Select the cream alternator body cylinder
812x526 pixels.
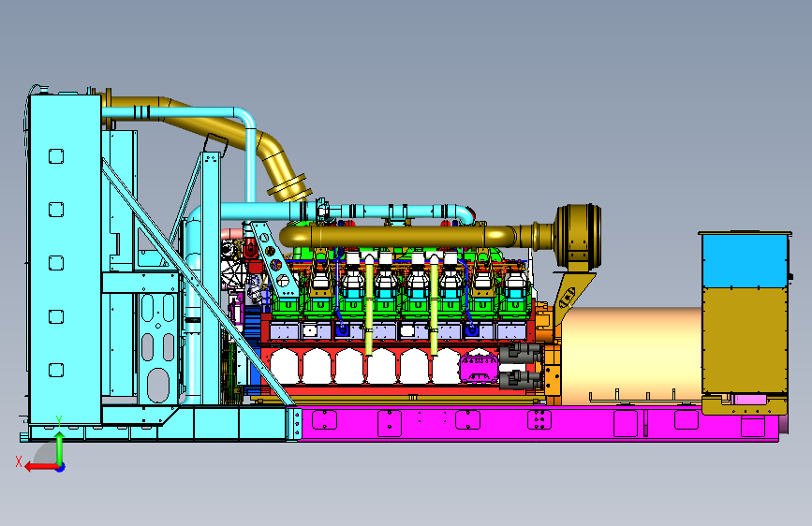click(x=630, y=356)
